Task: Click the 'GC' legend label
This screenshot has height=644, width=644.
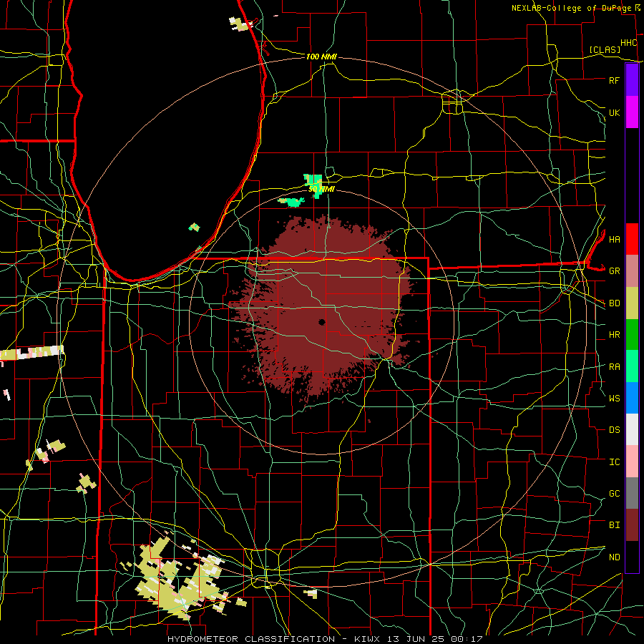Action: 614,494
